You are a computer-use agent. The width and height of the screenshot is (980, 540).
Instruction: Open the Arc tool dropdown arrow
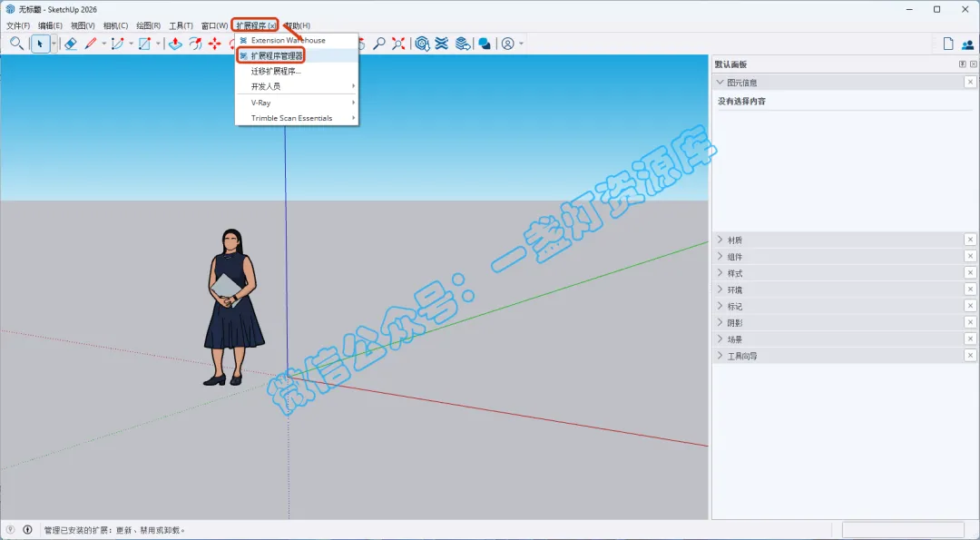(131, 44)
